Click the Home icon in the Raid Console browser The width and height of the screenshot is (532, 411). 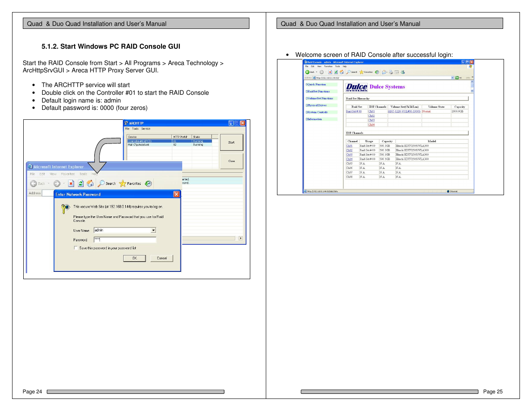pyautogui.click(x=342, y=72)
